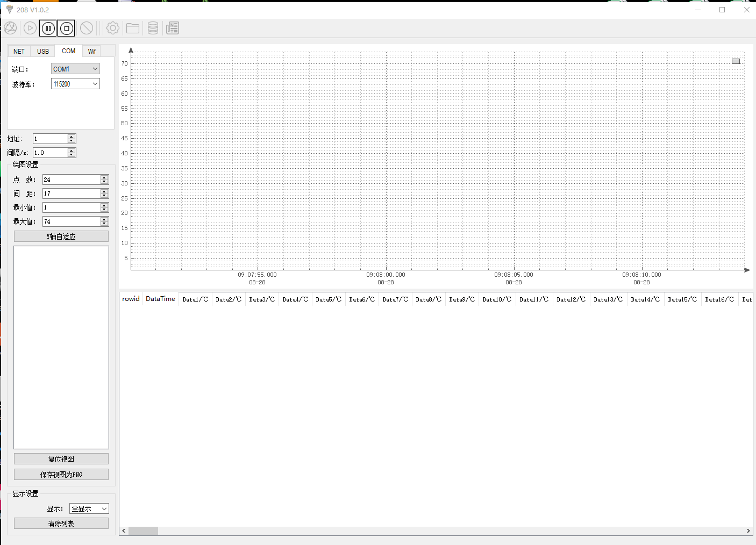Open settings with the gear icon
Viewport: 756px width, 545px height.
point(113,28)
